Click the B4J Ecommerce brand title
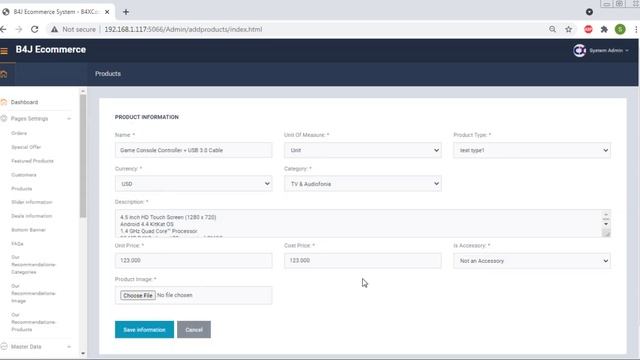This screenshot has width=640, height=360. coord(51,49)
